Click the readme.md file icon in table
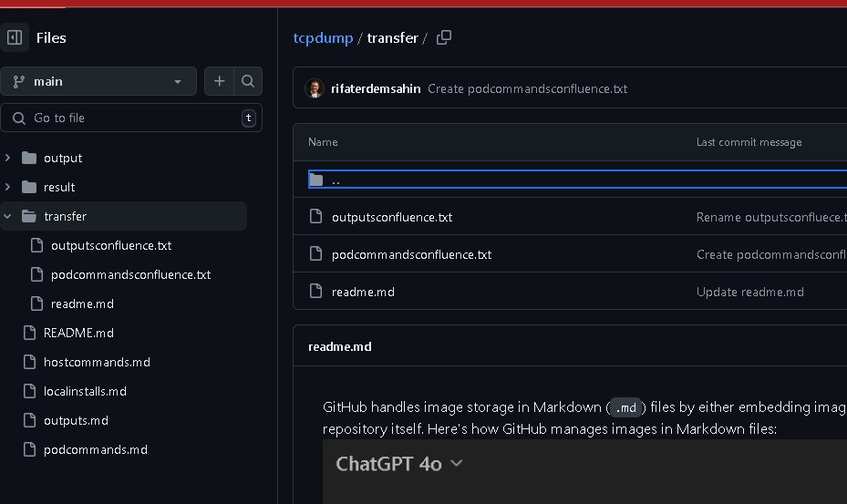The image size is (847, 504). 316,291
